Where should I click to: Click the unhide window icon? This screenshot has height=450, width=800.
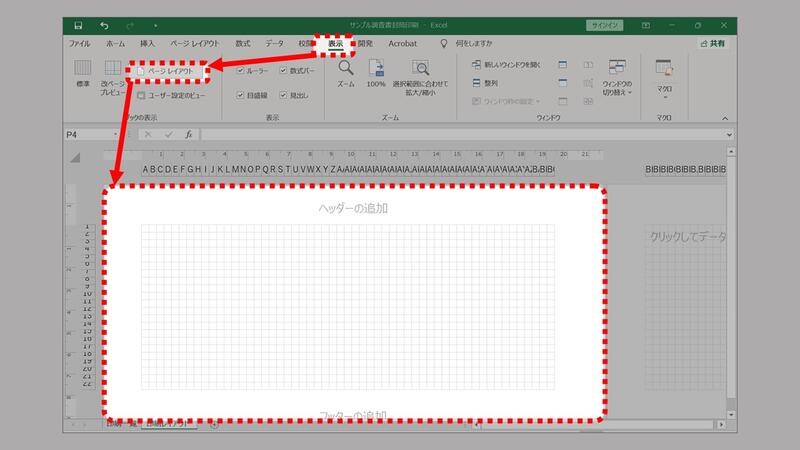click(x=563, y=101)
